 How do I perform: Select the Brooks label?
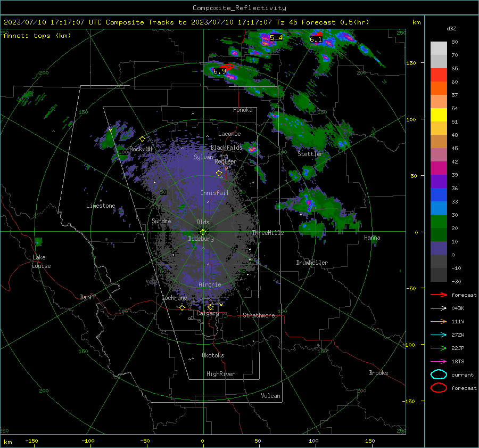point(378,373)
